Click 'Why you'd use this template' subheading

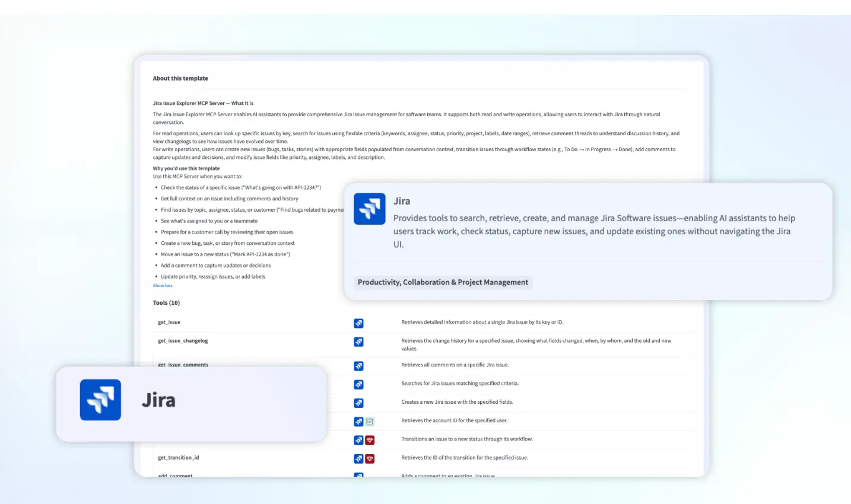coord(186,168)
